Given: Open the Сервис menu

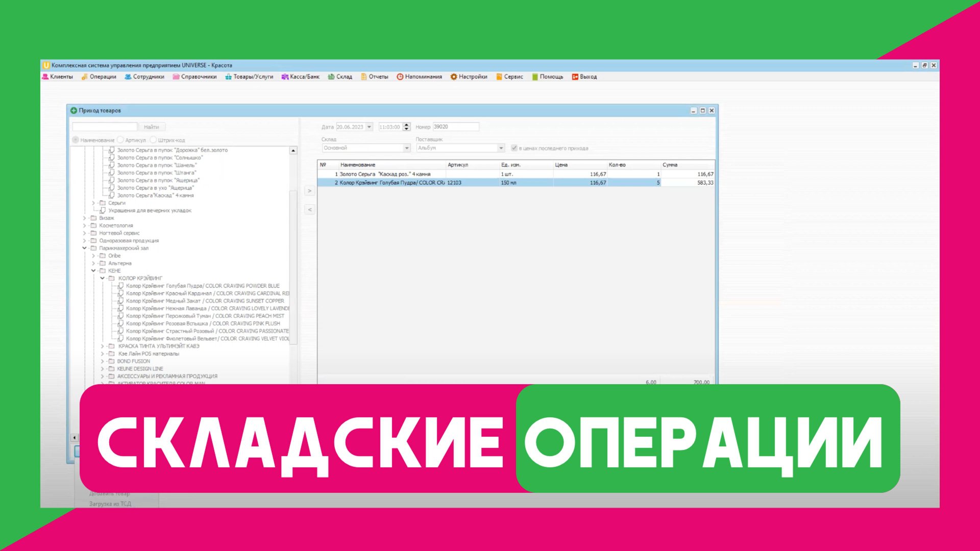Looking at the screenshot, I should (x=510, y=77).
